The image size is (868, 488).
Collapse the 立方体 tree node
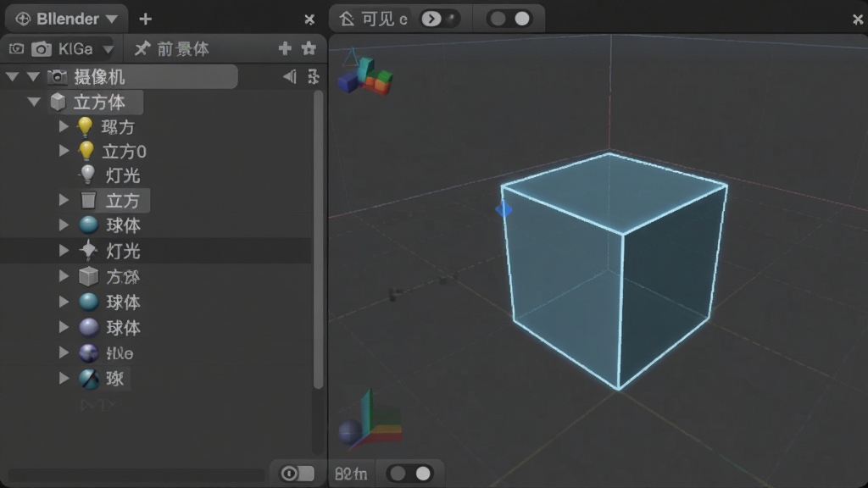tap(34, 102)
